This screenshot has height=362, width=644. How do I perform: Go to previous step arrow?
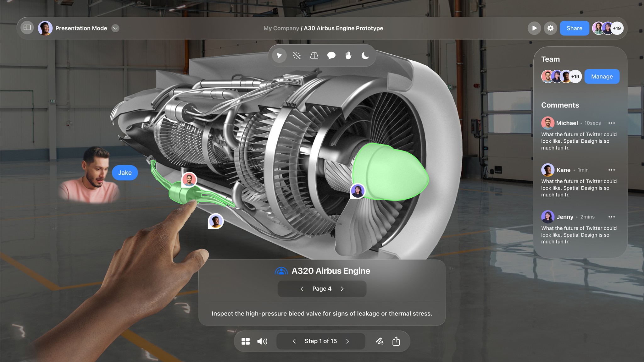pyautogui.click(x=294, y=341)
